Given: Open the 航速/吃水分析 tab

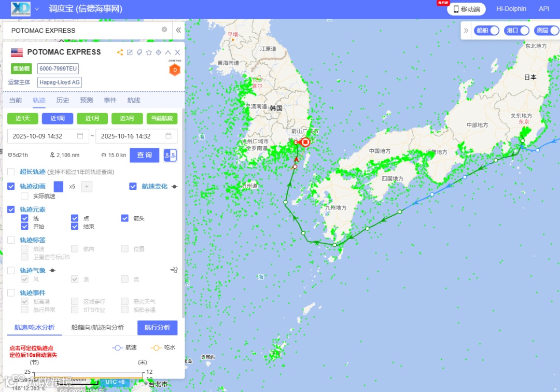Looking at the screenshot, I should (x=34, y=327).
